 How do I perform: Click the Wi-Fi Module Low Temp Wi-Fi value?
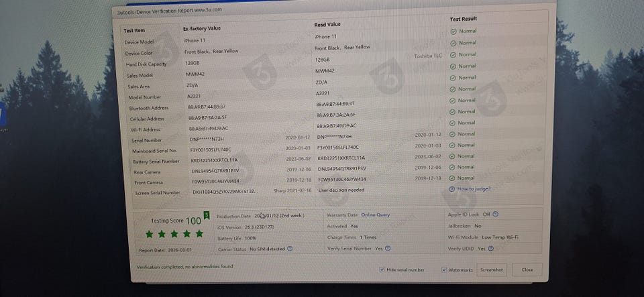coord(500,237)
